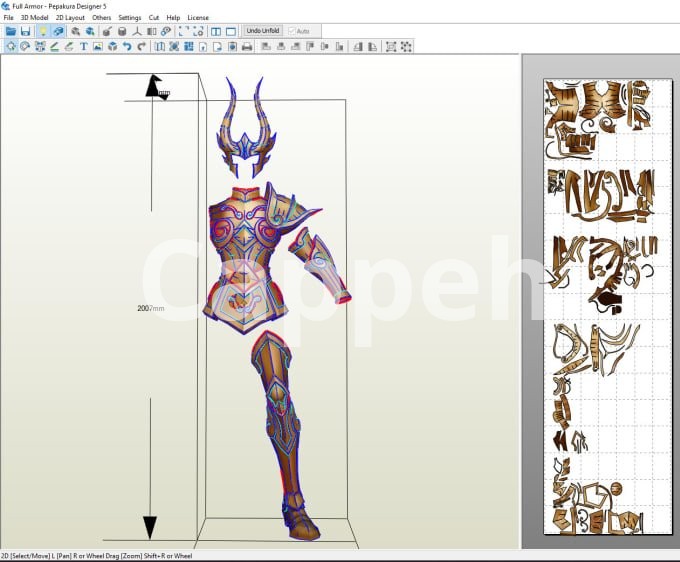Expand the Settings menu
Viewport: 680px width, 562px height.
tap(130, 18)
